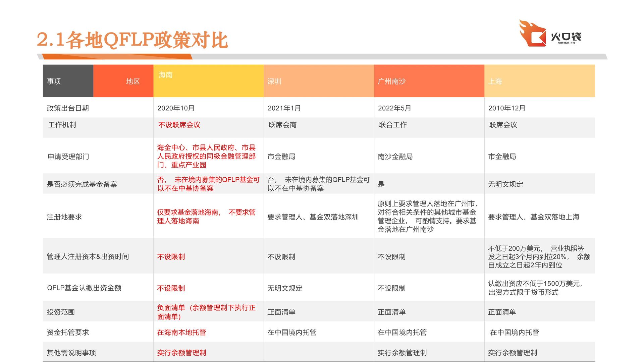This screenshot has width=644, height=362.
Task: Click the red 在海南本地托管 cell
Action: [x=181, y=333]
